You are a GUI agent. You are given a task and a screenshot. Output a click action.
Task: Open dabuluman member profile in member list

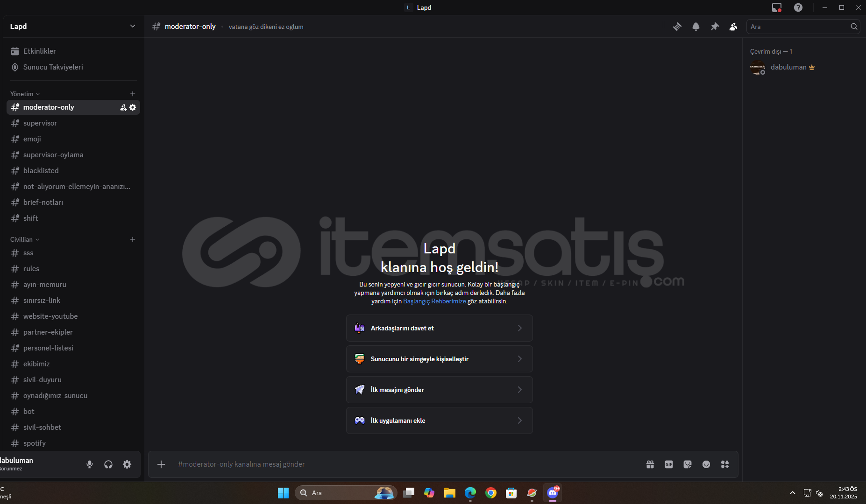[803, 67]
